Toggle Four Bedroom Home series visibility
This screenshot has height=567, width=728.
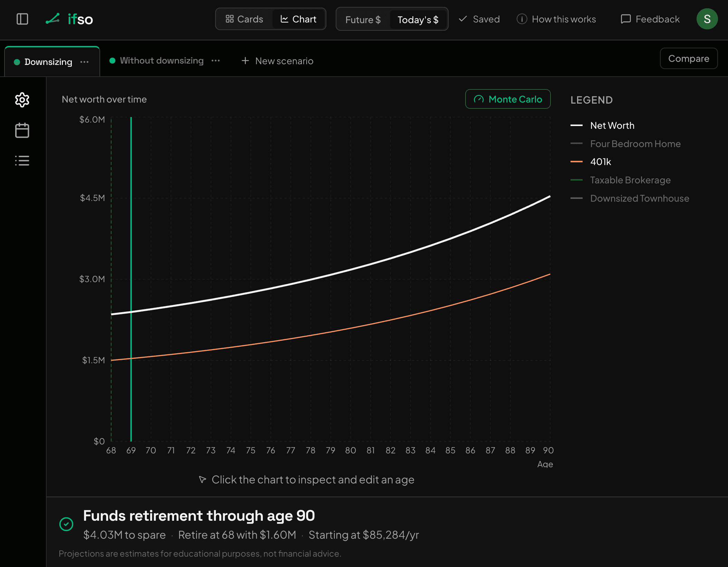625,144
